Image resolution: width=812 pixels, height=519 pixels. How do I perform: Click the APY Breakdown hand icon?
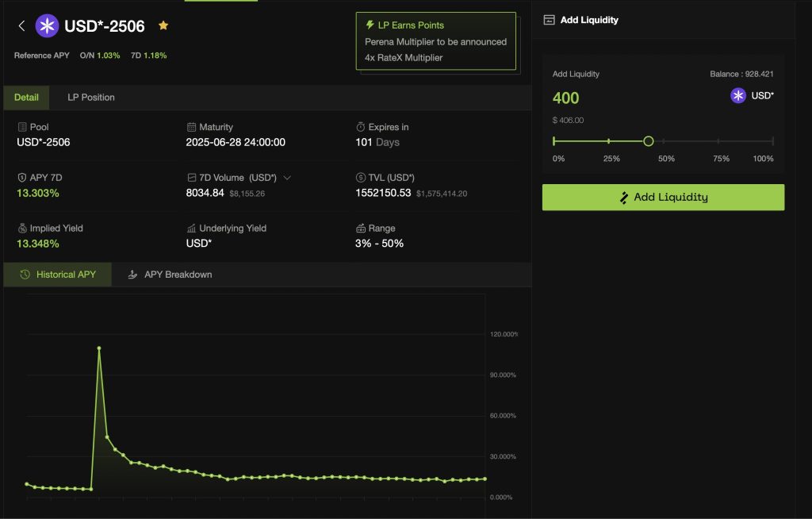pos(132,275)
